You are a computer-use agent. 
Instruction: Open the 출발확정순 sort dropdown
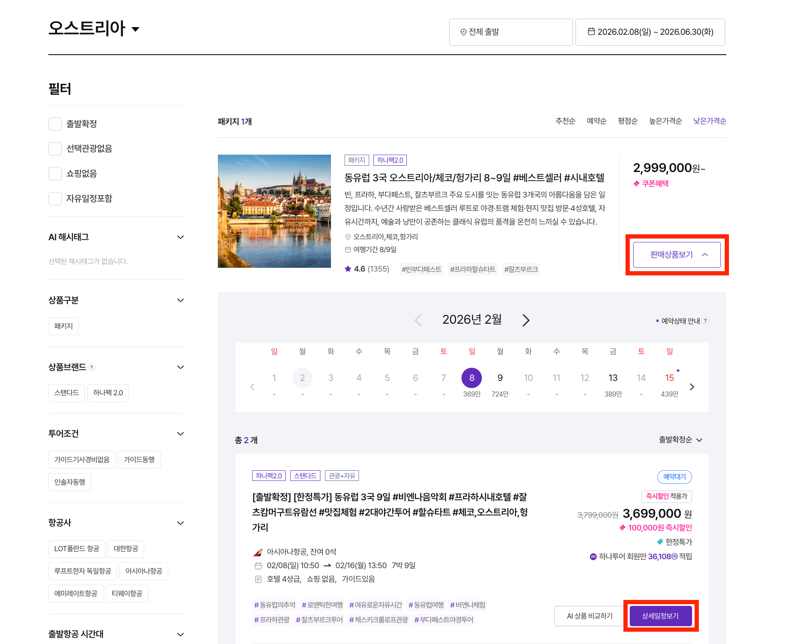point(680,440)
